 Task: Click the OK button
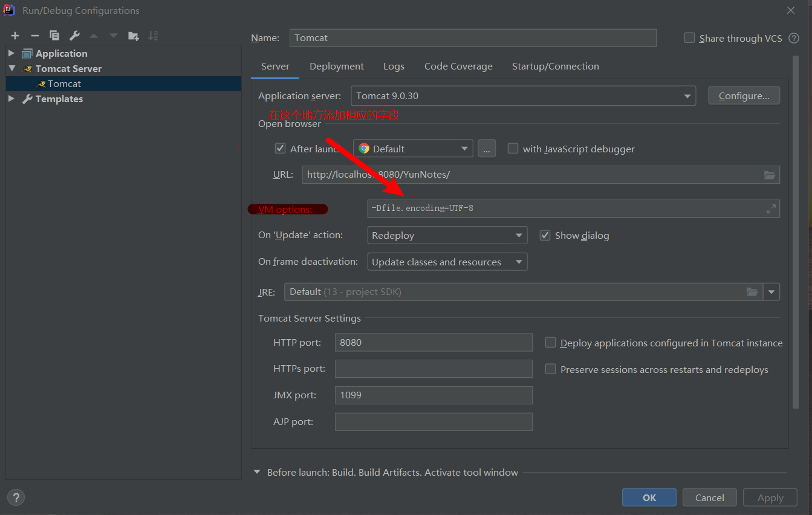click(649, 497)
